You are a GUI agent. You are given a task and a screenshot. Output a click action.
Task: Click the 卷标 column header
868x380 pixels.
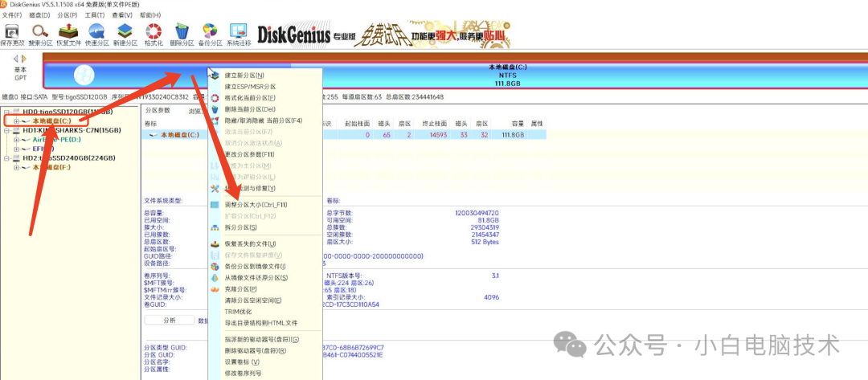150,123
